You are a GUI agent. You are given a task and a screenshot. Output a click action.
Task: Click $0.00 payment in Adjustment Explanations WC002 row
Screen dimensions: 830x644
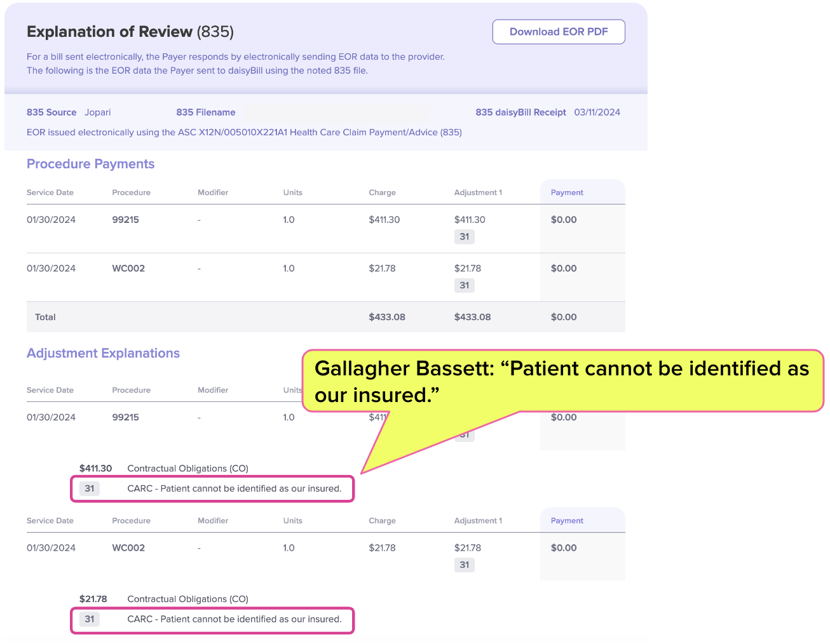pos(564,548)
